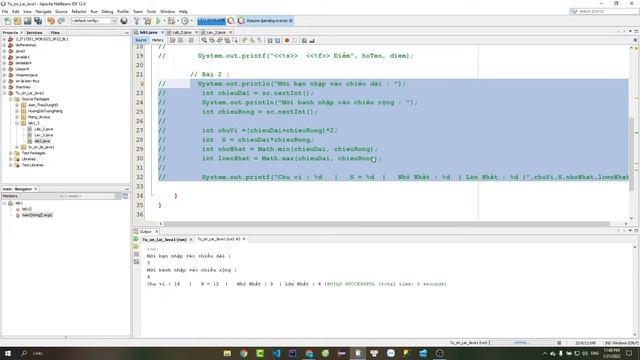Click the Debug Project toolbar icon
Screen dimensions: 640x360
pos(171,21)
